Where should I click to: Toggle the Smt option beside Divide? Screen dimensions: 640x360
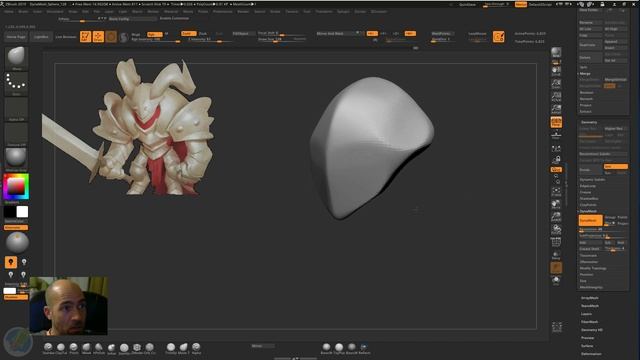[616, 167]
